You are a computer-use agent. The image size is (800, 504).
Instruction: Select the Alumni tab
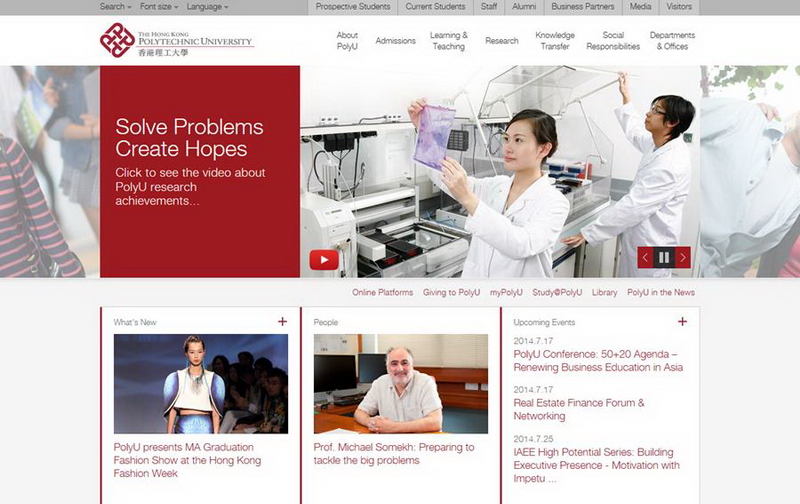click(x=524, y=7)
